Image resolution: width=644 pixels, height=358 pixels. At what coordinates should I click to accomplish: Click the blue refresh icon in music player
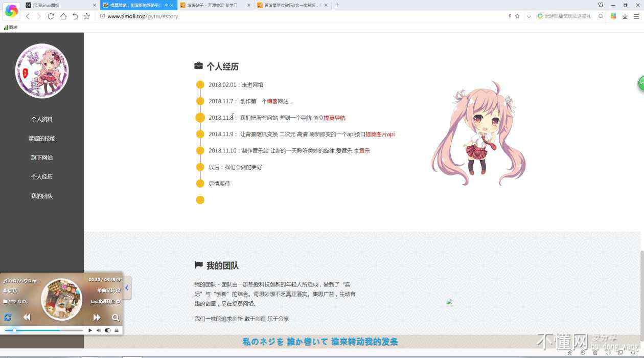click(x=8, y=317)
